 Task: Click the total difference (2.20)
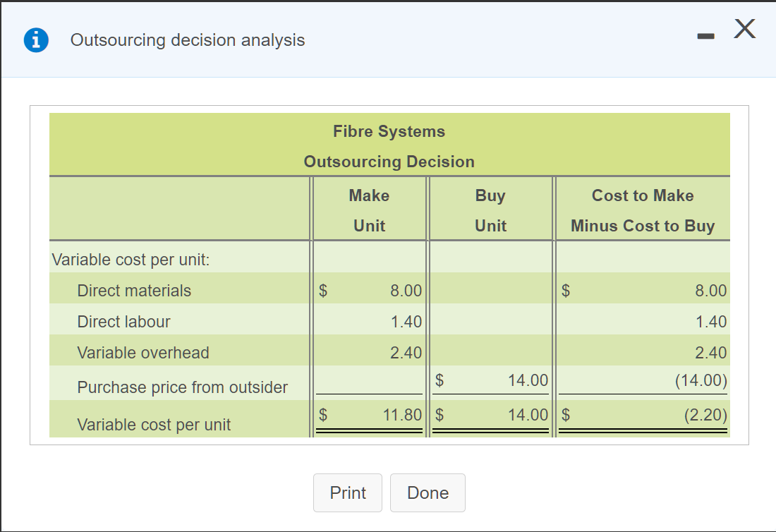pos(705,415)
